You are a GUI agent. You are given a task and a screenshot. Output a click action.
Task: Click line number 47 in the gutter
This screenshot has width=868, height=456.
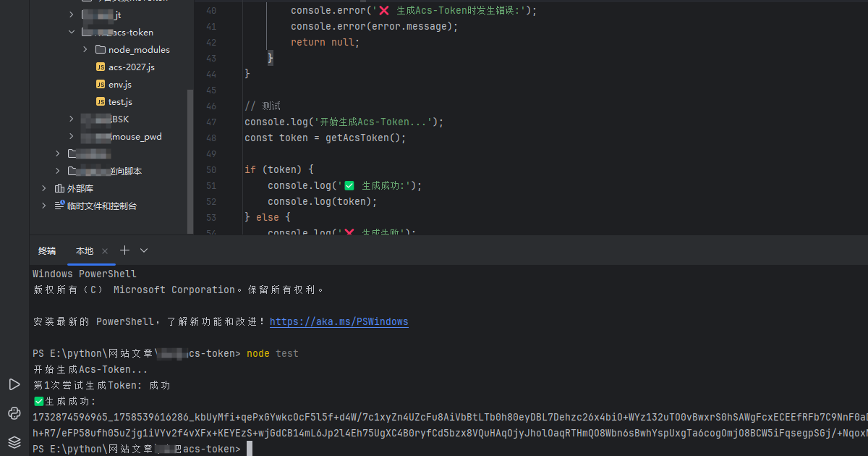(210, 122)
